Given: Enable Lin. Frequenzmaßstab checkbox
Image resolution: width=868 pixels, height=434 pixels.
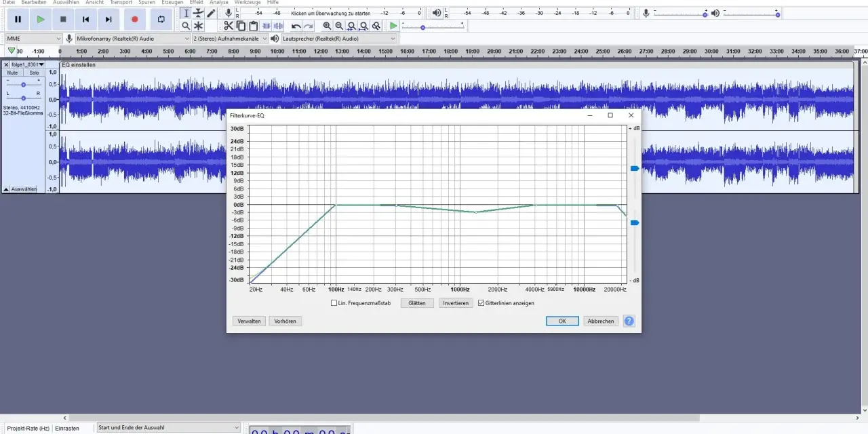Looking at the screenshot, I should 334,303.
